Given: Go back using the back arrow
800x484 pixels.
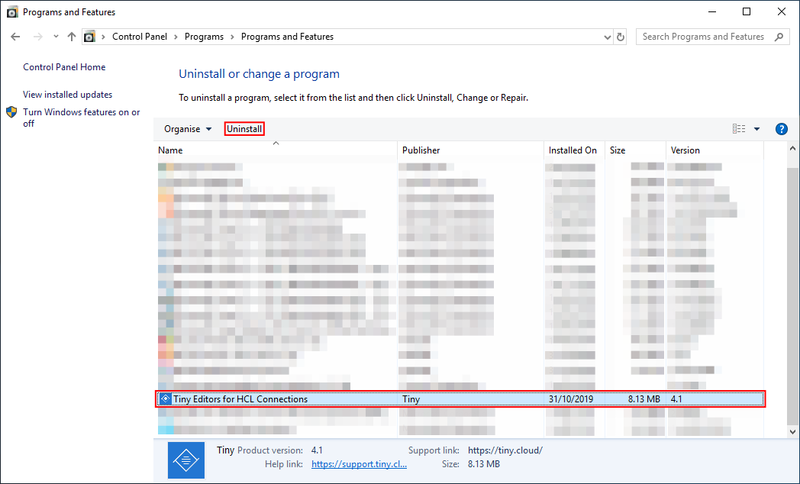Looking at the screenshot, I should pos(15,37).
